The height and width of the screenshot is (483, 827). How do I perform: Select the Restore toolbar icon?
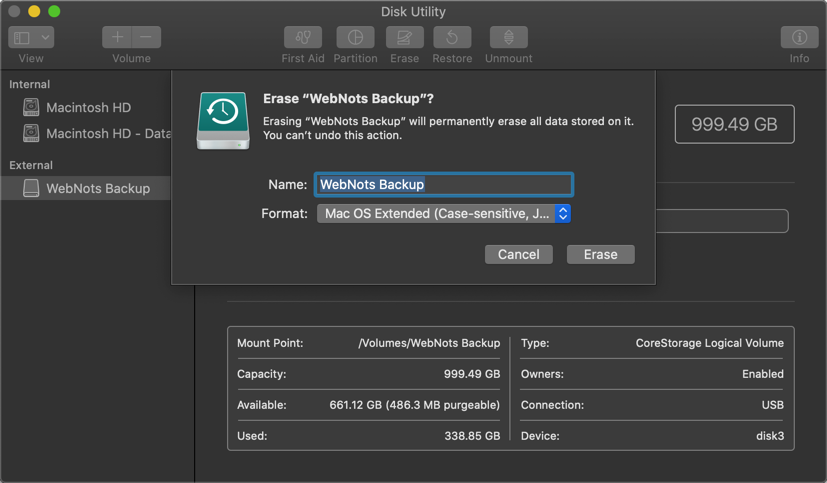coord(452,38)
